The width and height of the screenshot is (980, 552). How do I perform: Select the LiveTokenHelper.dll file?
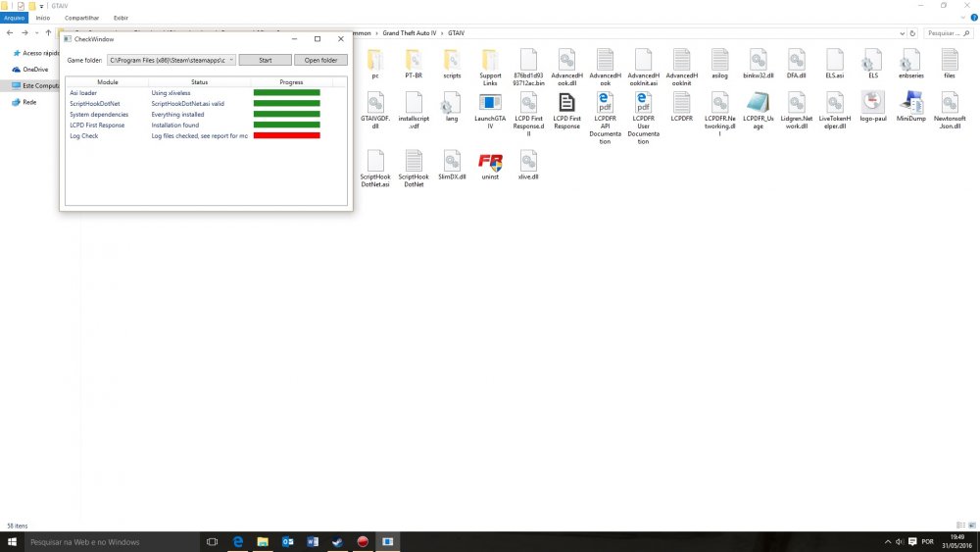point(834,110)
